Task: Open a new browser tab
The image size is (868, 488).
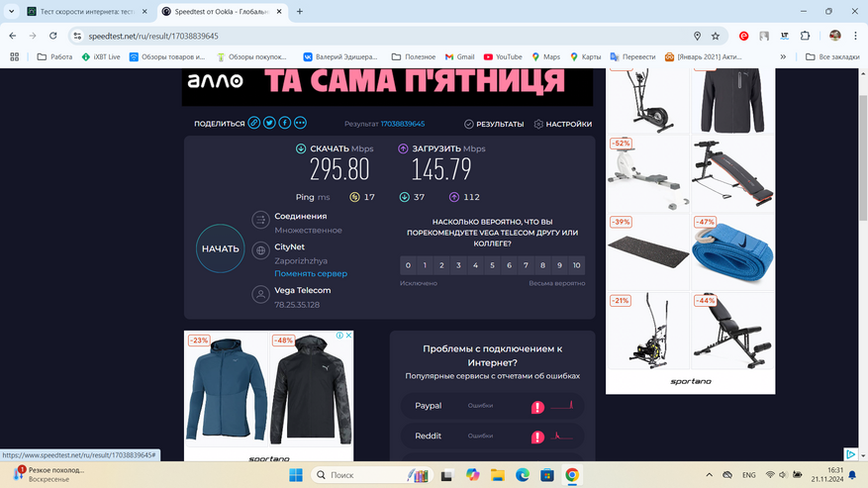Action: (x=300, y=11)
